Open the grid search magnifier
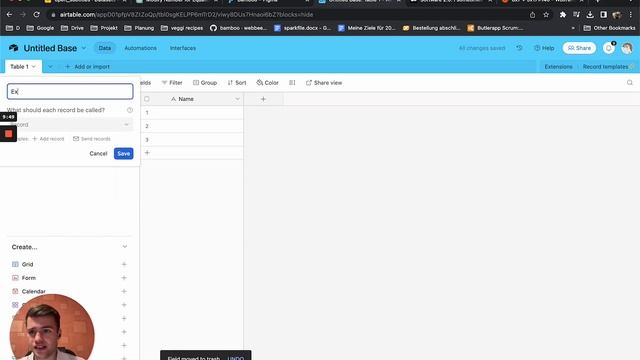Image resolution: width=640 pixels, height=360 pixels. [x=630, y=82]
